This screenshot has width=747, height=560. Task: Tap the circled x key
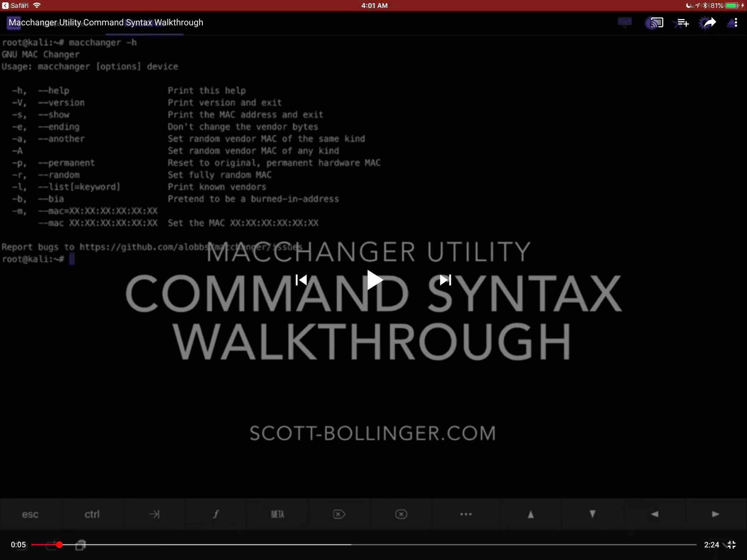401,514
